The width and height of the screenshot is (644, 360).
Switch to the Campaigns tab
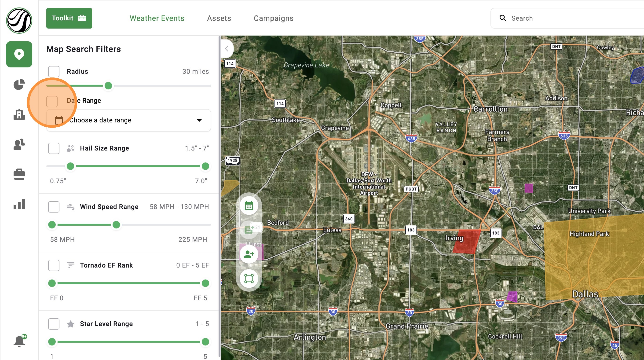click(x=274, y=18)
